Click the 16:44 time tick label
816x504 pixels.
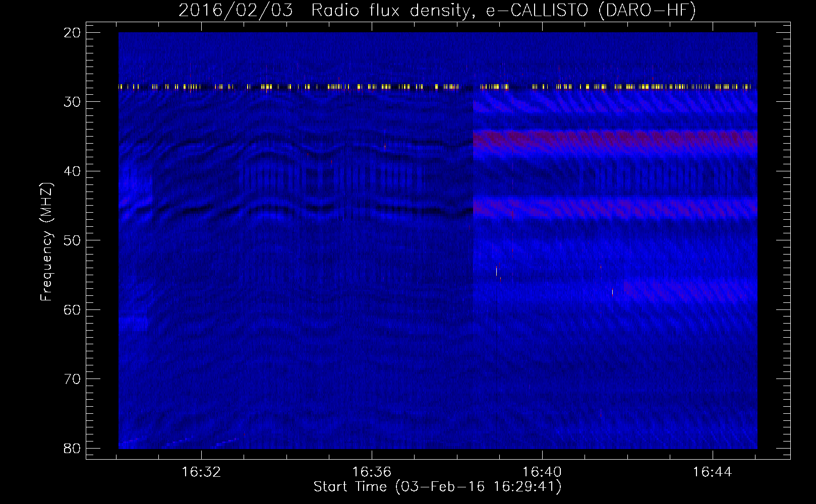712,472
